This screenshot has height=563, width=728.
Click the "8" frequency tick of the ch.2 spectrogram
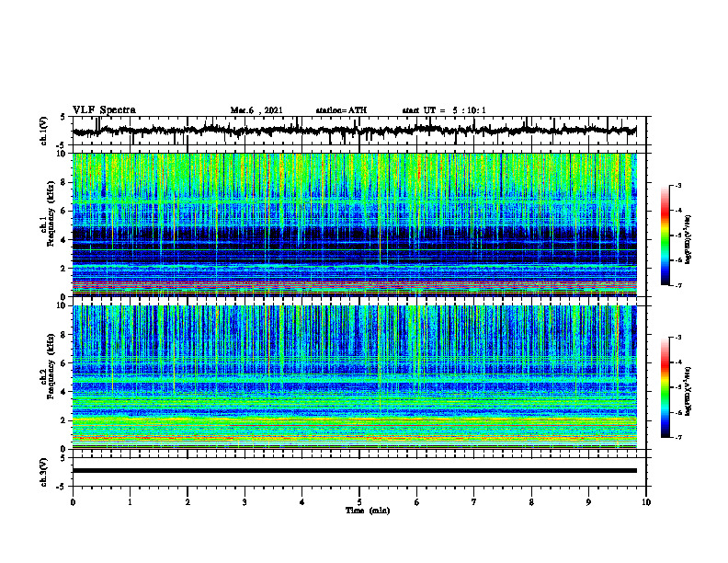click(64, 335)
